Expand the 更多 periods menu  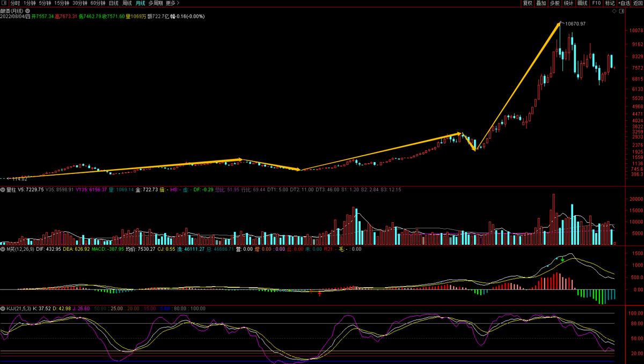click(x=172, y=3)
